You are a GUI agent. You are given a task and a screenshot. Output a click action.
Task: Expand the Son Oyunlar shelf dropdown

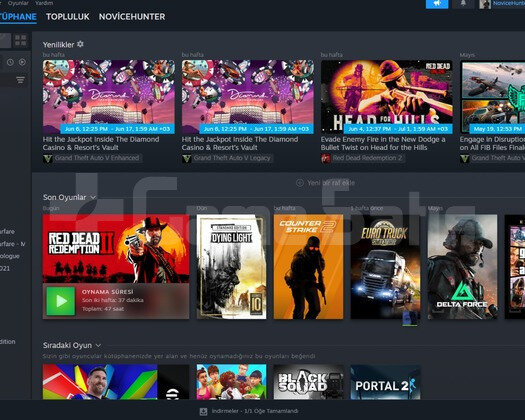pyautogui.click(x=93, y=197)
